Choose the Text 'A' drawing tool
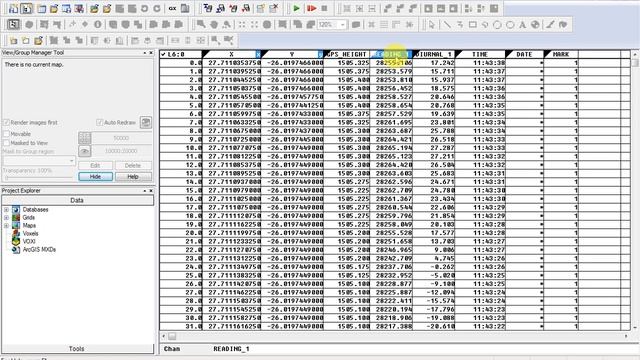 pyautogui.click(x=522, y=24)
